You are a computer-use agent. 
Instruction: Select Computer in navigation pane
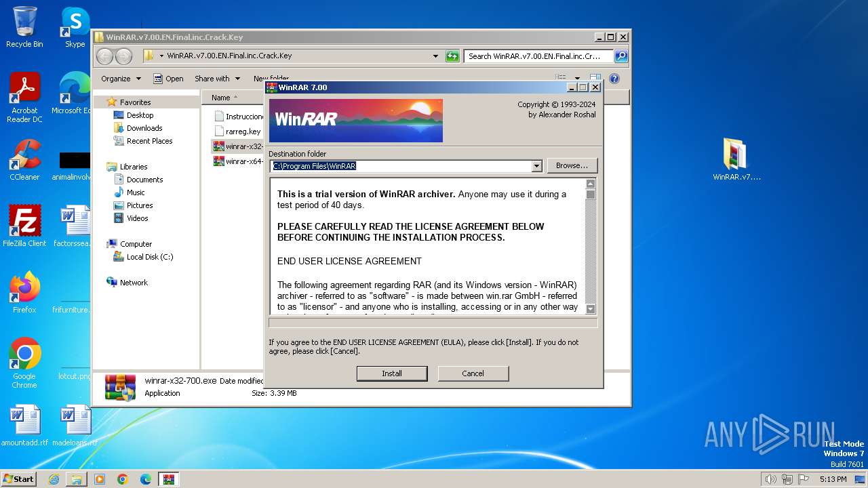136,244
